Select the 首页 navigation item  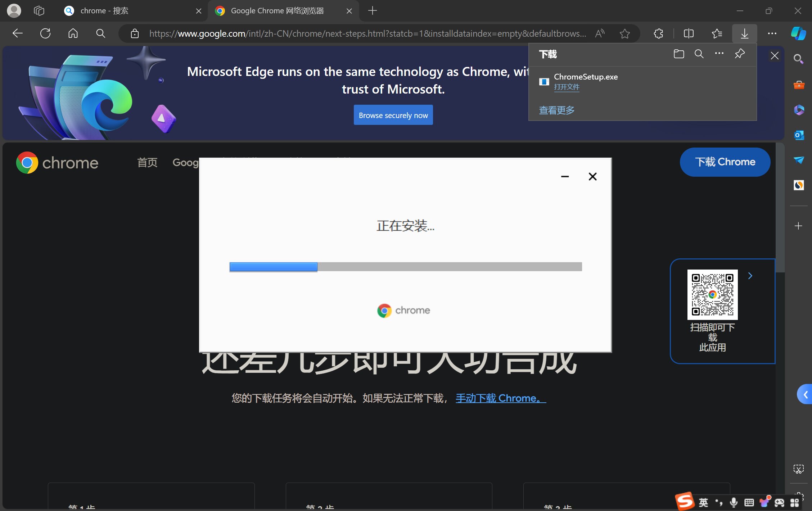pos(147,163)
